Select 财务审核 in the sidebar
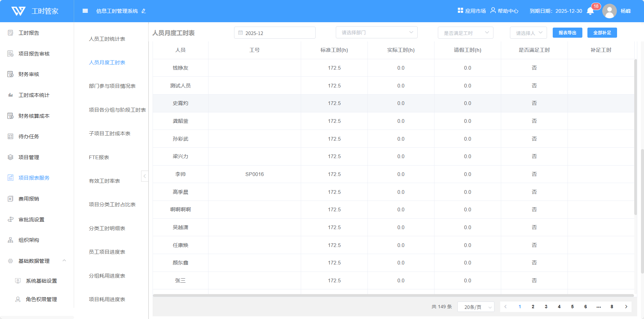 29,74
